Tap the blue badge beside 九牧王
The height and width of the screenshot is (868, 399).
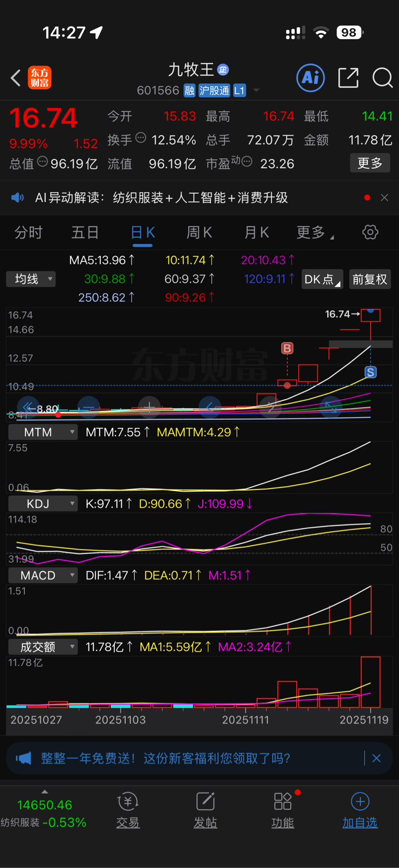(223, 70)
